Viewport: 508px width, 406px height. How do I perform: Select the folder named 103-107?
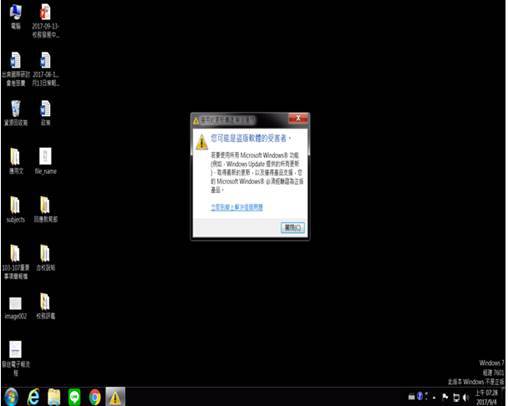(x=15, y=262)
